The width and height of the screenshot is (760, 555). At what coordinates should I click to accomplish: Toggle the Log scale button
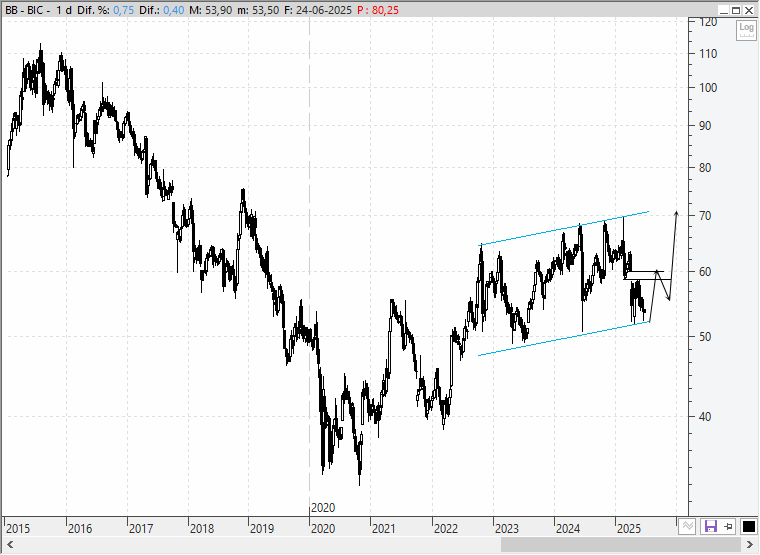pyautogui.click(x=746, y=31)
